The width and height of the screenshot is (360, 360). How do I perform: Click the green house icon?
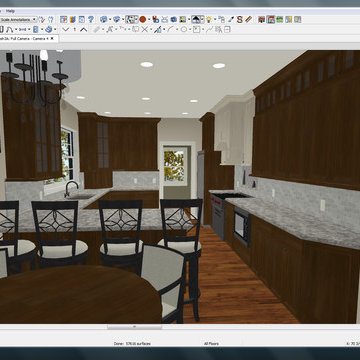[279, 19]
